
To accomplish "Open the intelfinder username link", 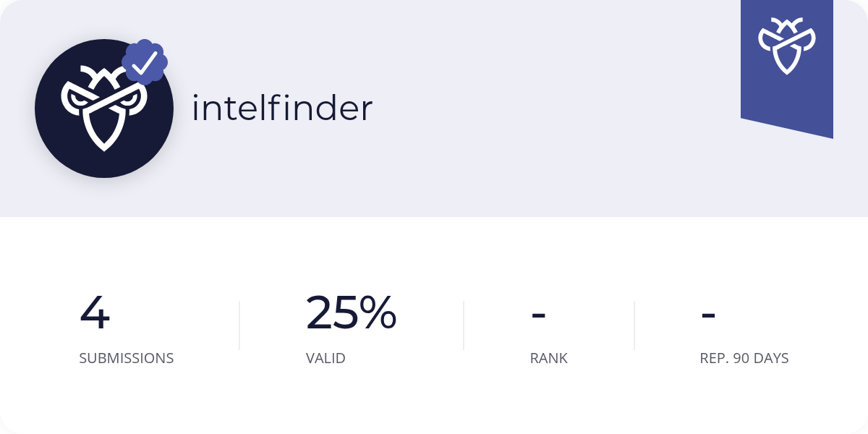I will (x=282, y=108).
